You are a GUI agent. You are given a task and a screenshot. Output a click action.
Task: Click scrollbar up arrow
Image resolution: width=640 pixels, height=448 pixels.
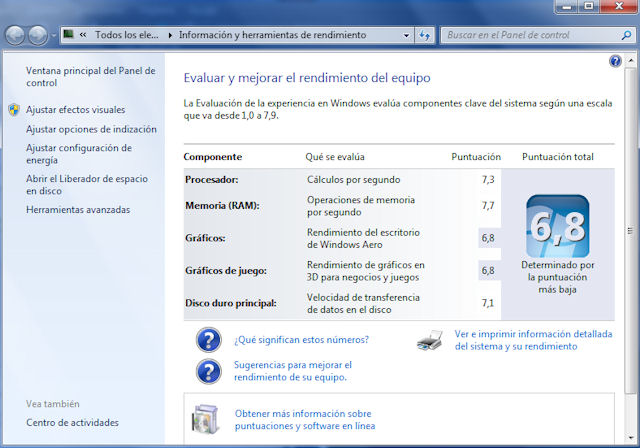click(x=631, y=61)
